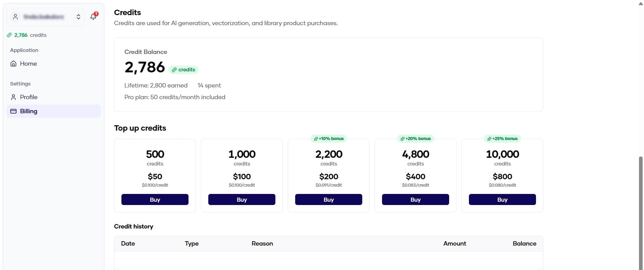Buy the 2,200 credits pack

pos(329,200)
